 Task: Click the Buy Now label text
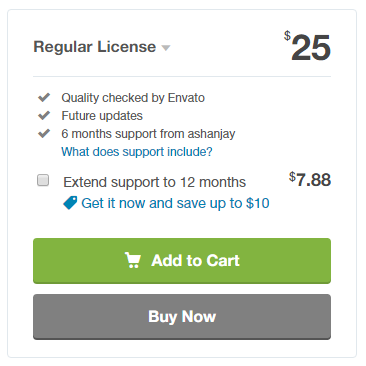(182, 317)
